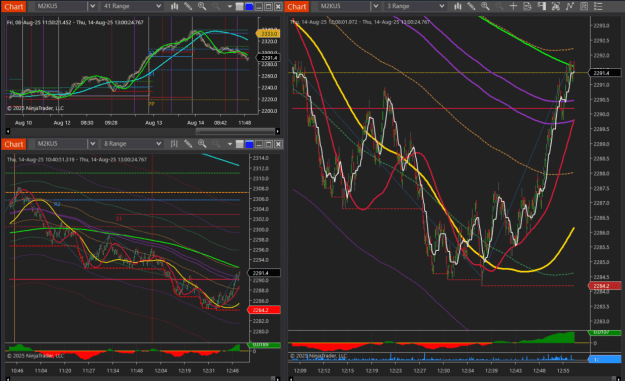Click 2291.4 current price marker in 41 Range chart
The width and height of the screenshot is (625, 381).
(269, 58)
